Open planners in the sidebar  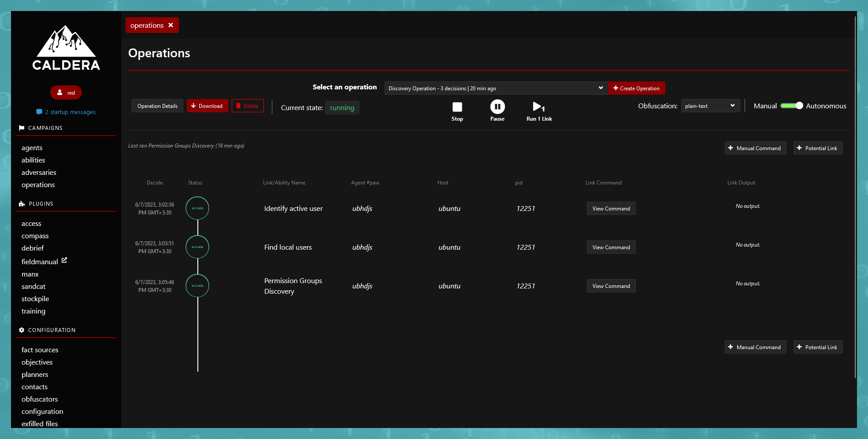(35, 374)
